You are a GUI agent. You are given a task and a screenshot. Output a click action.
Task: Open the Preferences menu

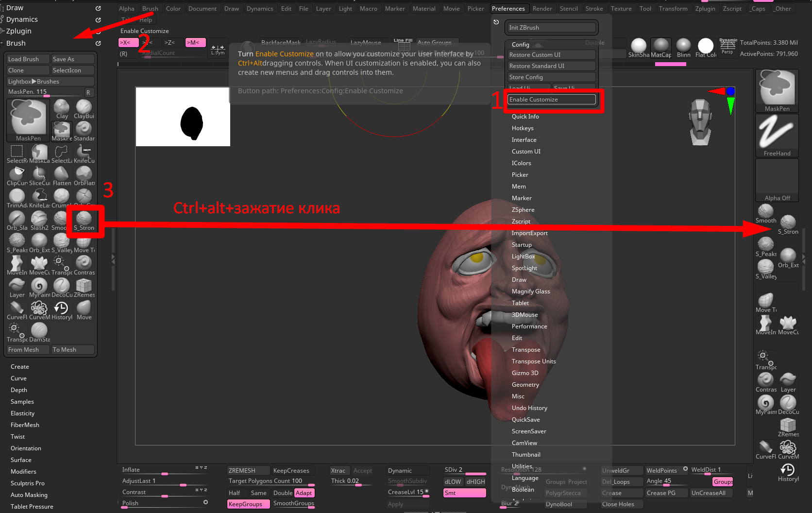(x=508, y=9)
